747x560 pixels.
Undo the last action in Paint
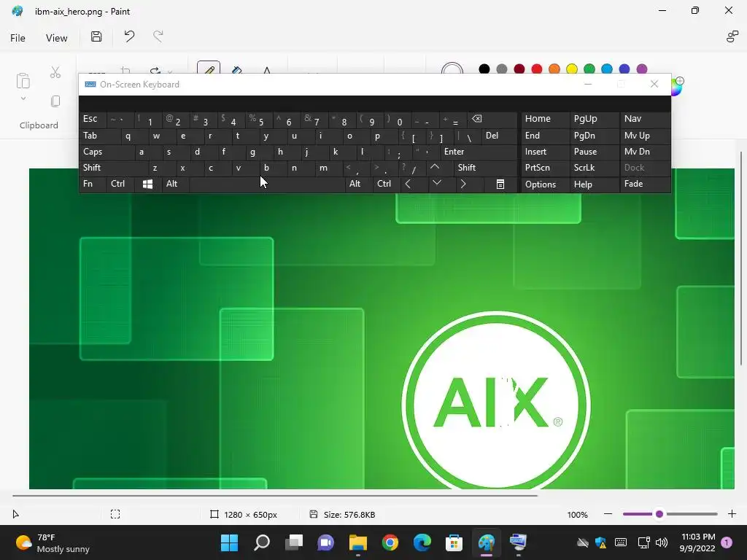pyautogui.click(x=129, y=36)
